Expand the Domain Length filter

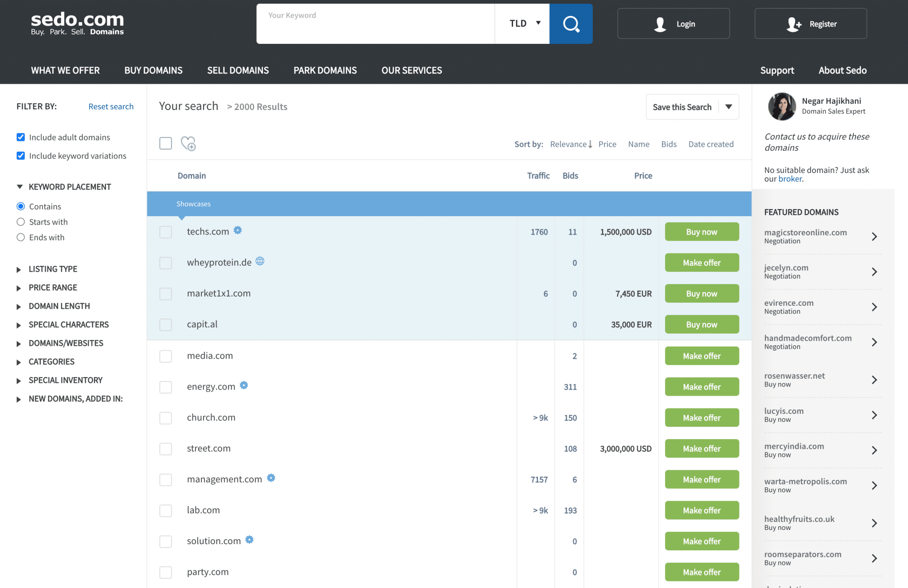pos(53,307)
